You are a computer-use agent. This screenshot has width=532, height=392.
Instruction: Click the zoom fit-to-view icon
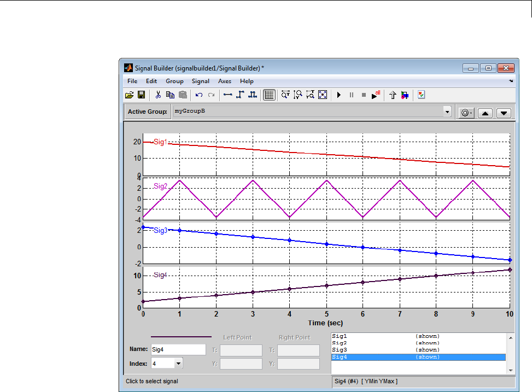(x=323, y=95)
